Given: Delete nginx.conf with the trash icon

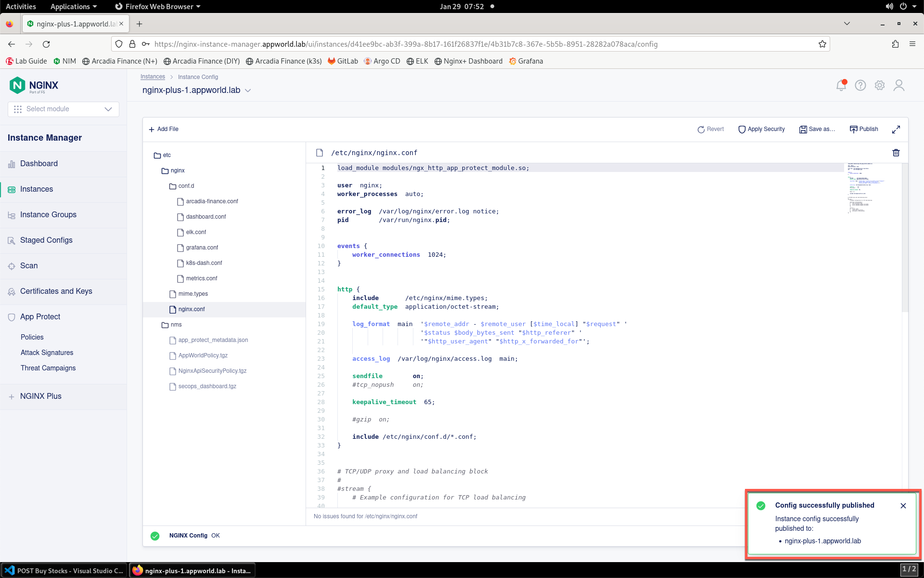Looking at the screenshot, I should point(896,153).
